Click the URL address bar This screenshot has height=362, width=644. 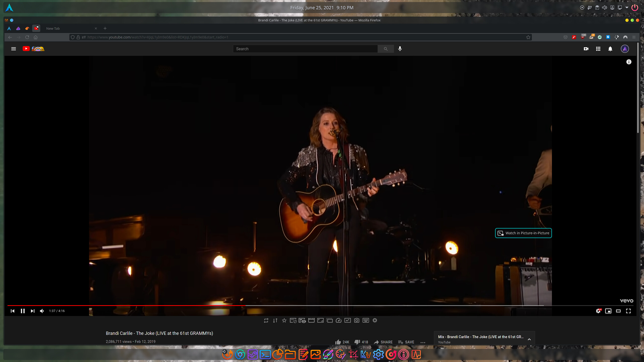click(301, 37)
